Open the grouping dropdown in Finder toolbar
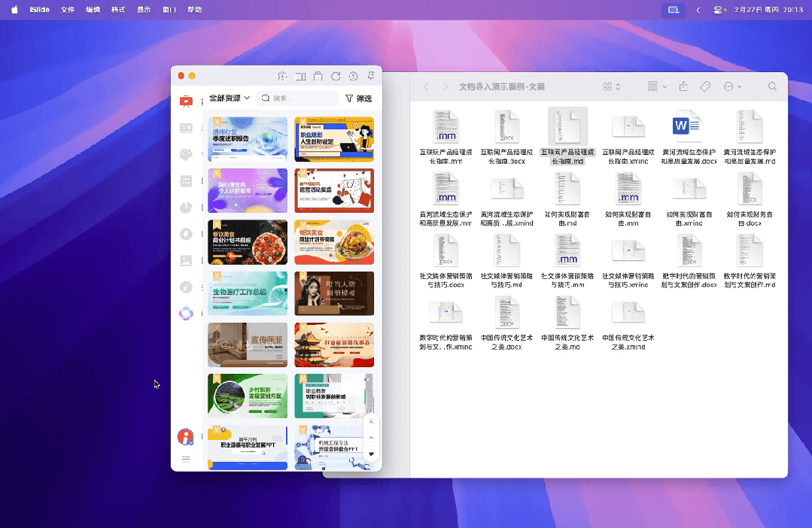The image size is (812, 528). click(x=656, y=86)
